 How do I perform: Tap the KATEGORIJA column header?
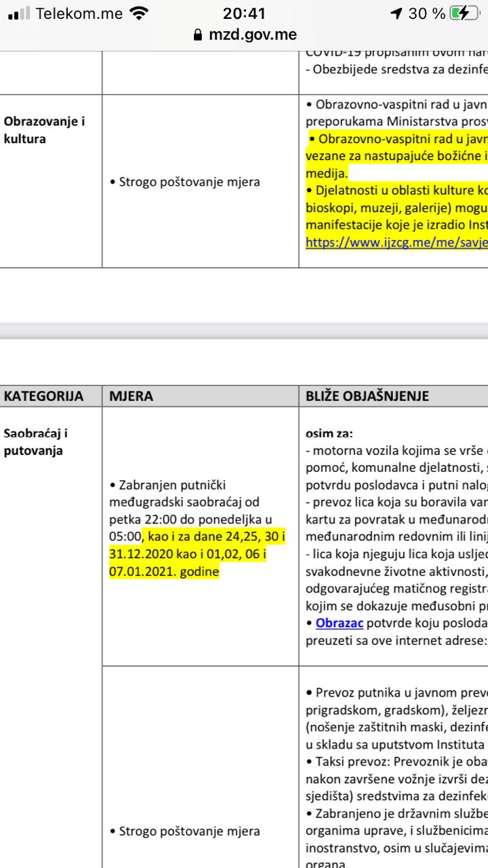point(43,396)
